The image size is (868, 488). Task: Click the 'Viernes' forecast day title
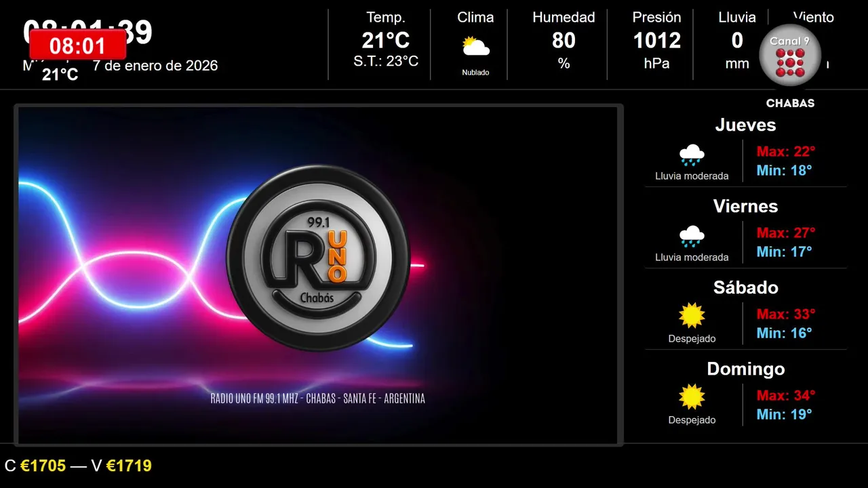745,206
